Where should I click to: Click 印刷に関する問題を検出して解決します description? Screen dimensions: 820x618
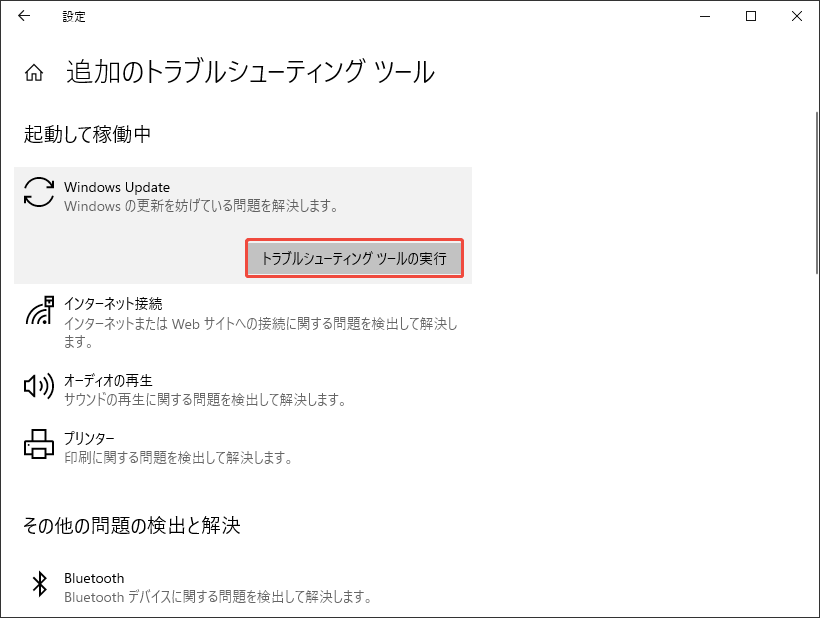pyautogui.click(x=178, y=457)
